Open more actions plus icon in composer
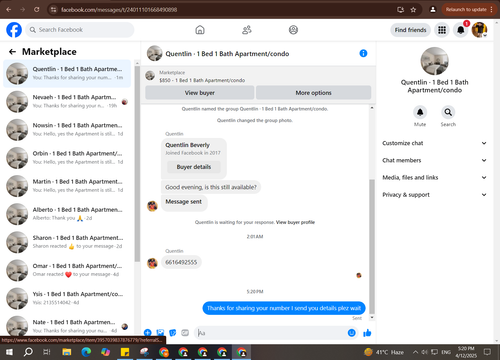Viewport: 500px width, 360px height. [x=148, y=332]
